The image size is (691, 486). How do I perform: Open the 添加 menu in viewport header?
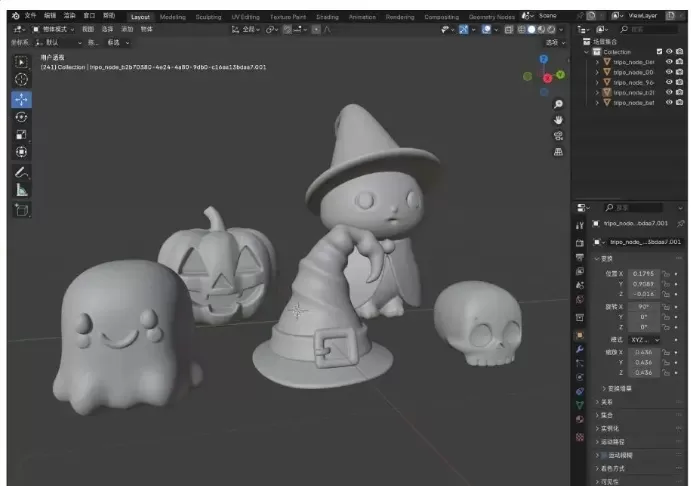(127, 29)
